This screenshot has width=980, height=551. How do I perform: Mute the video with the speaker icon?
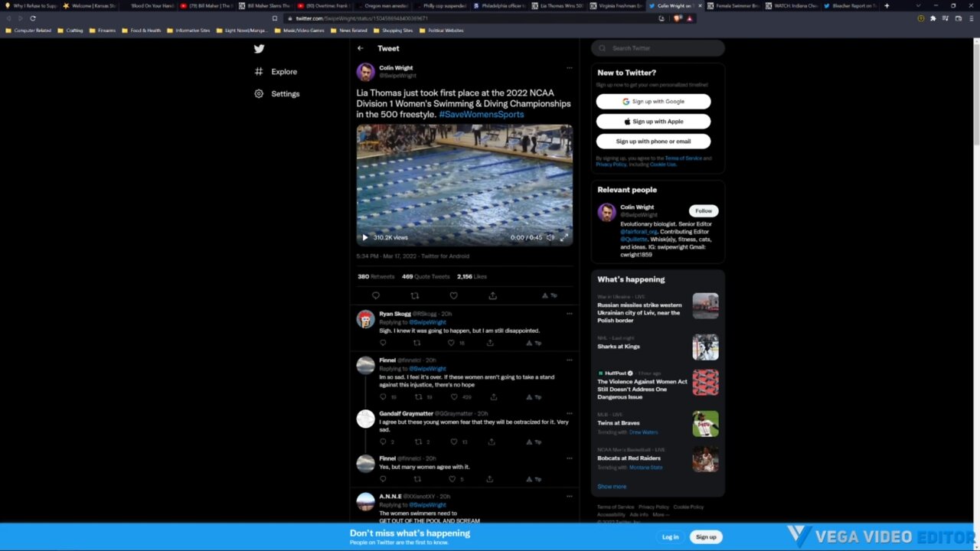pos(550,237)
